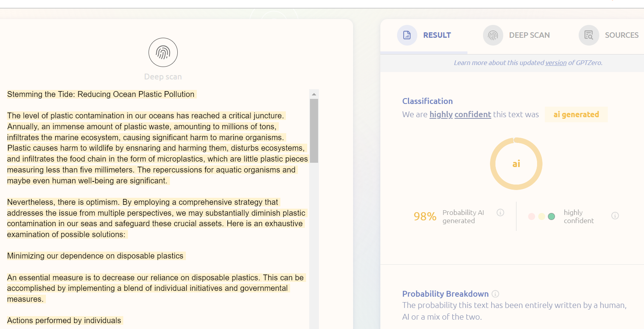
Task: Click the essay title Stemming the Tide
Action: (x=101, y=94)
